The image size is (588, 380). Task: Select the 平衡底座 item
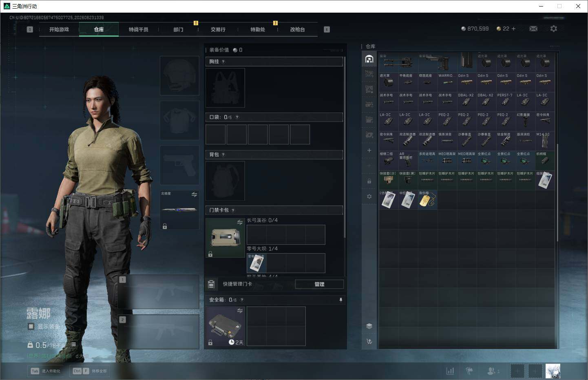408,82
